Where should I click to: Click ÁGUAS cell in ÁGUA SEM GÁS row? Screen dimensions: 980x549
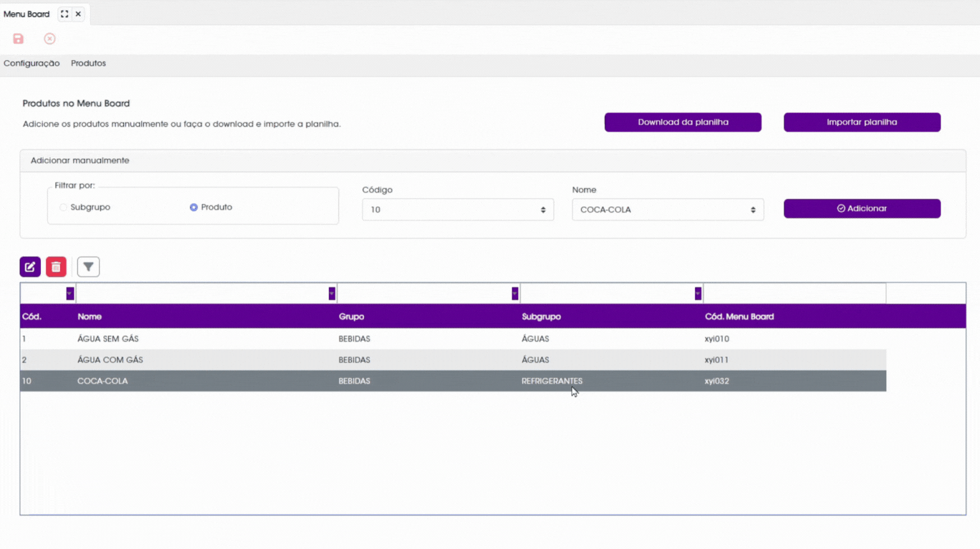(535, 339)
